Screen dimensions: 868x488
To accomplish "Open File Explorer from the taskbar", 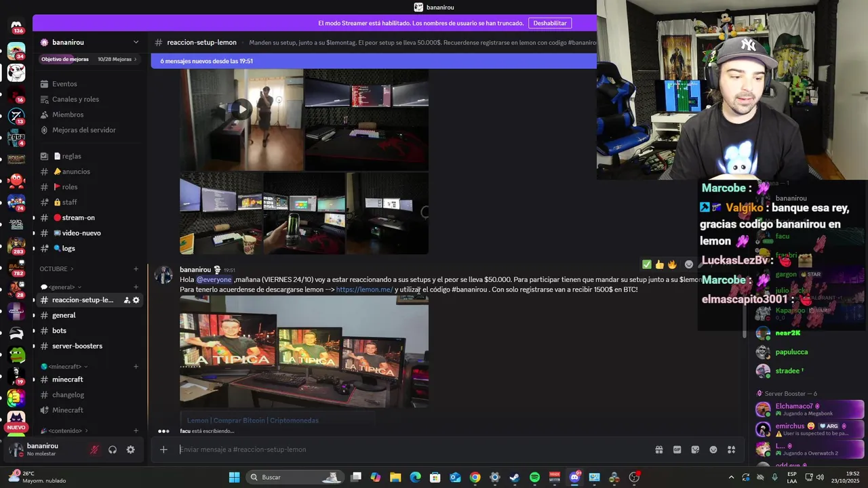I will [395, 477].
